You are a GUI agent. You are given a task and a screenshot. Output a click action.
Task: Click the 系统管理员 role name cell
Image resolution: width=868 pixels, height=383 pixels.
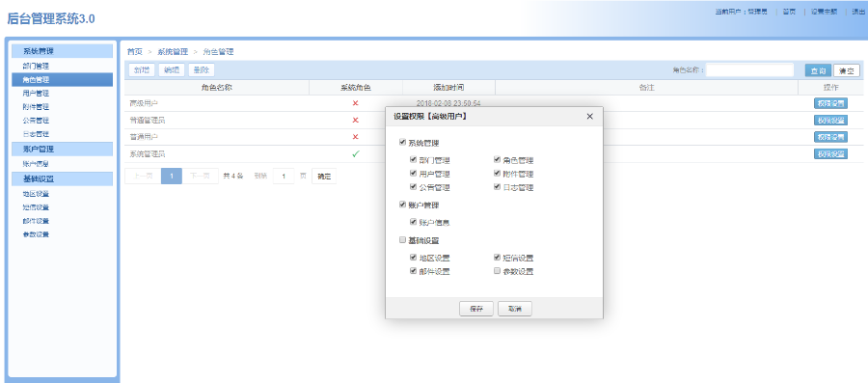coord(216,153)
